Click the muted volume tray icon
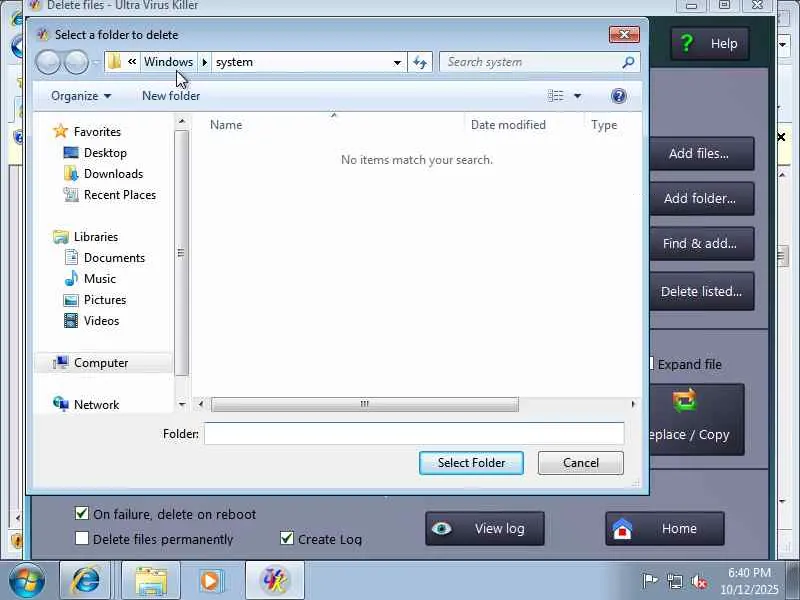Viewport: 800px width, 600px height. click(699, 581)
